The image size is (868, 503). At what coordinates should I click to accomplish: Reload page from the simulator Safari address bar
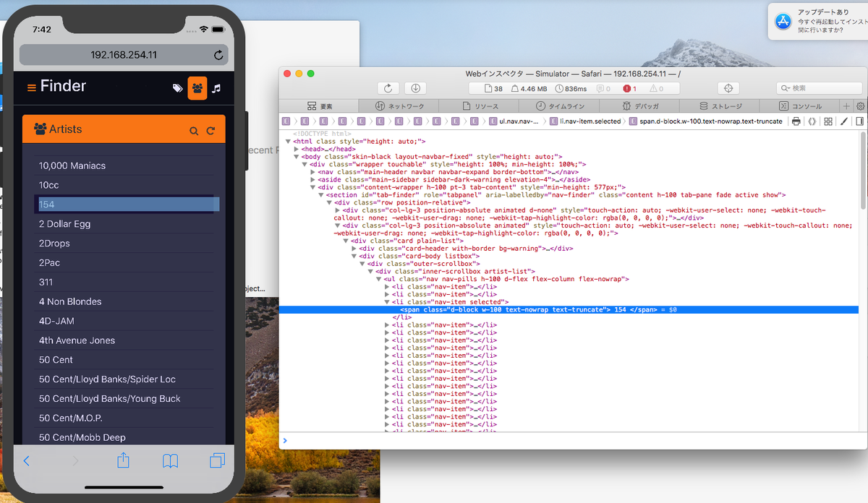(218, 55)
